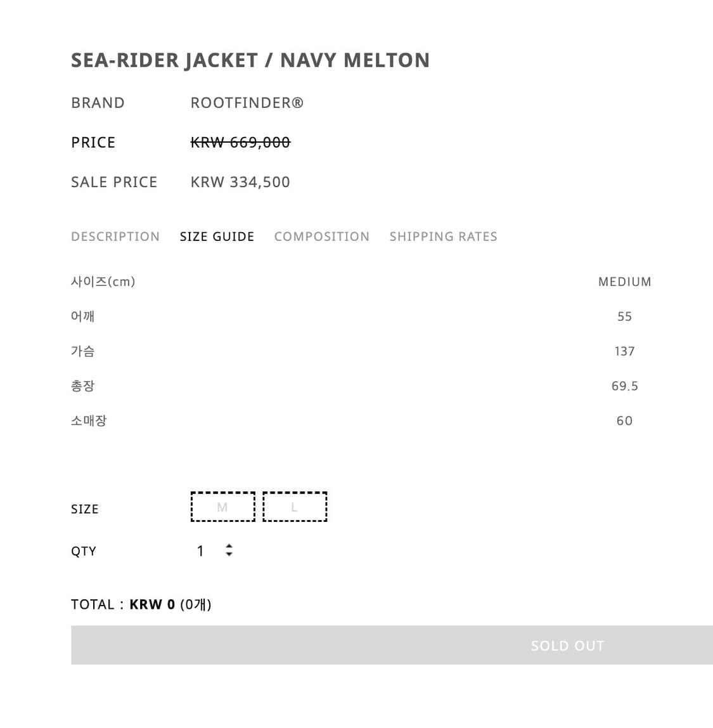713x728 pixels.
Task: Decrease quantity with the down arrow
Action: pos(229,555)
